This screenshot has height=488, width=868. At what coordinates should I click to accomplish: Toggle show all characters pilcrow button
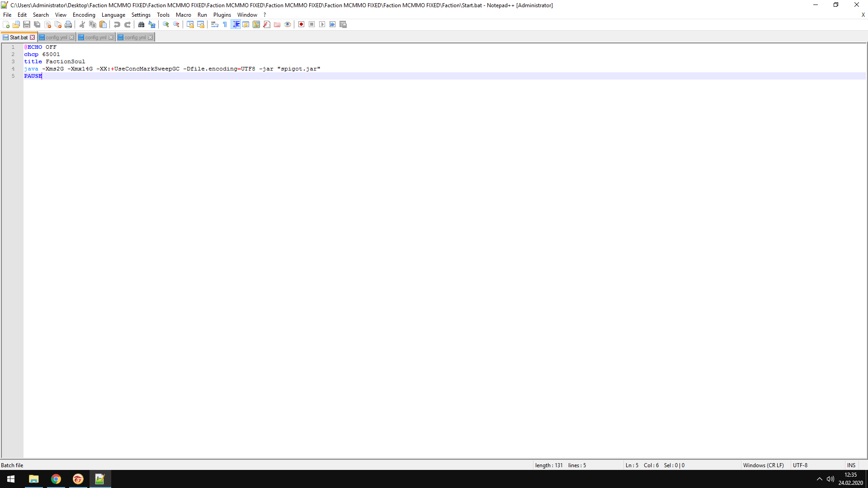(225, 24)
